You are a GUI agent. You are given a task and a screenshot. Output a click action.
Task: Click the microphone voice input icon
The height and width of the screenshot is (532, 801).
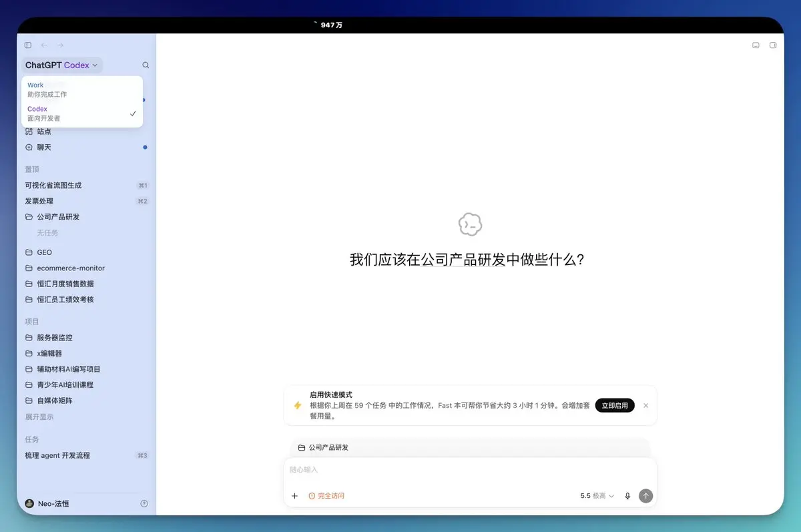(627, 496)
